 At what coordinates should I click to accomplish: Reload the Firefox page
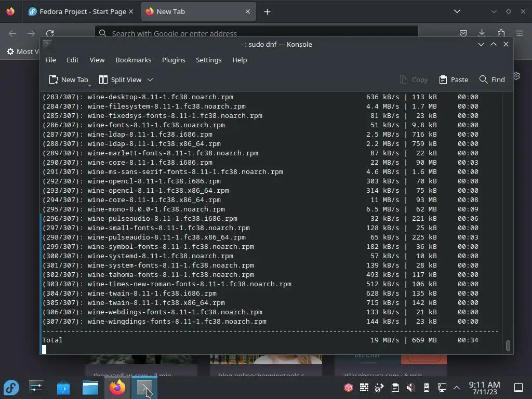pos(50,33)
